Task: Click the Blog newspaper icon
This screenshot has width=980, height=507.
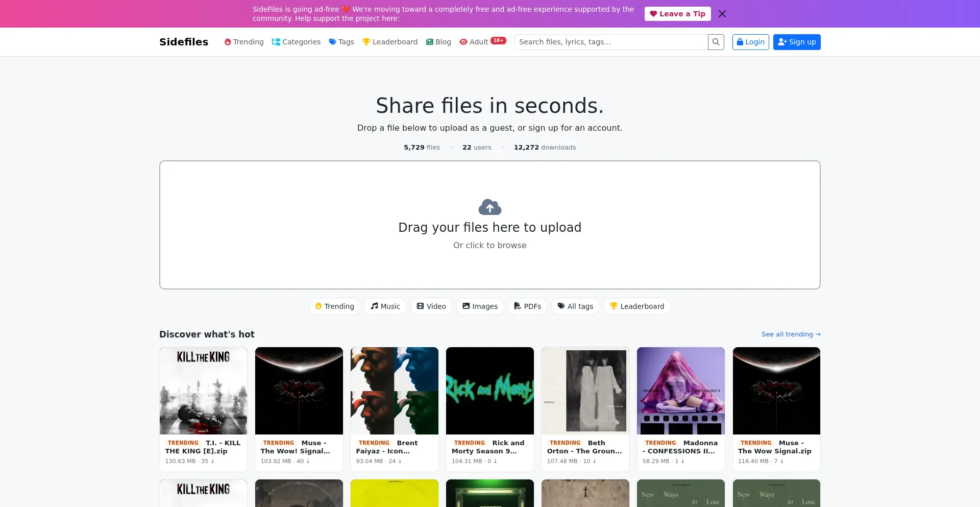Action: [430, 42]
